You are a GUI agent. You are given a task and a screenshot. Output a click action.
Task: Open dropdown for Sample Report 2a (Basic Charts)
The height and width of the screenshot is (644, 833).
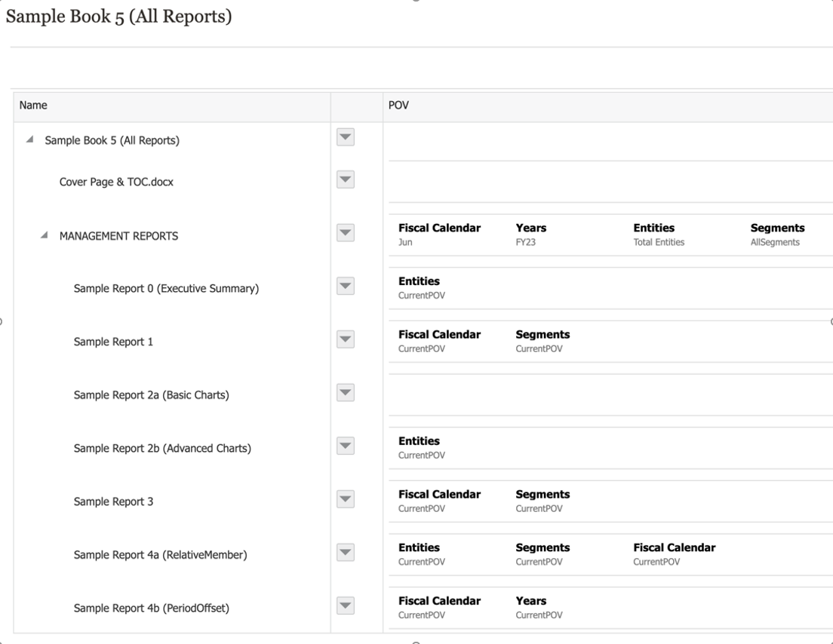(345, 393)
